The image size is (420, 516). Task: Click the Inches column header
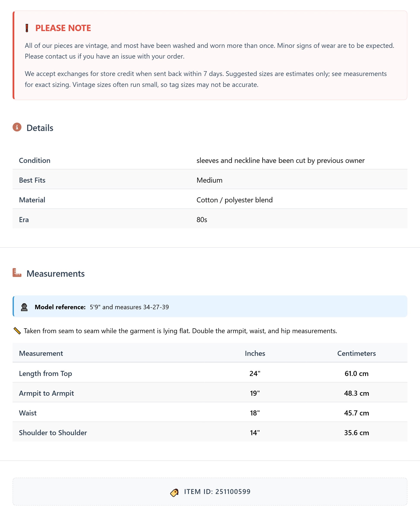click(255, 353)
